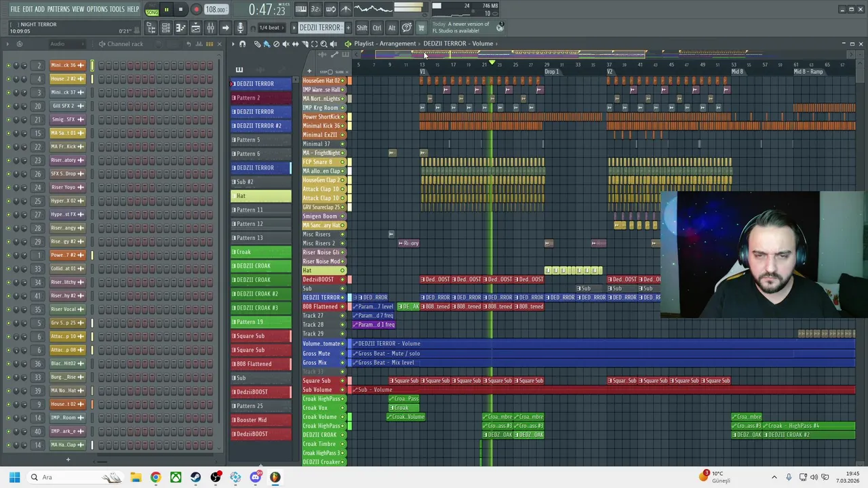Image resolution: width=868 pixels, height=488 pixels.
Task: Pause playback with the transport button
Action: coord(166,10)
